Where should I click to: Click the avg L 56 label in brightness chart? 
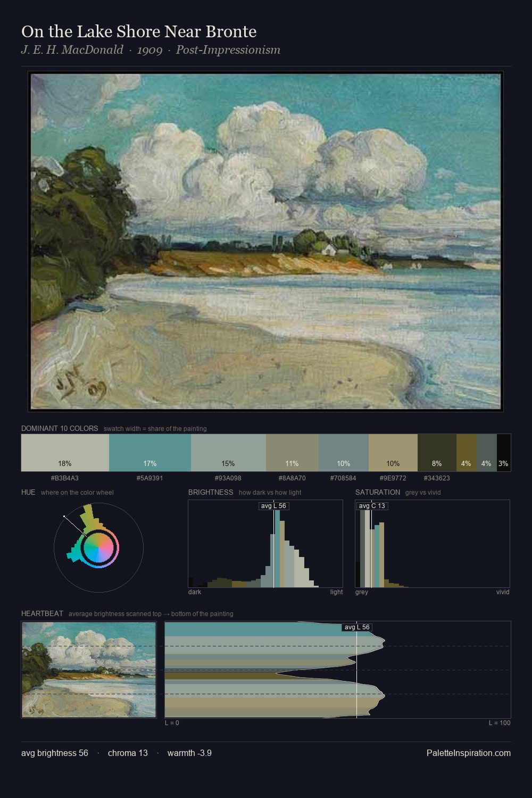(x=273, y=506)
